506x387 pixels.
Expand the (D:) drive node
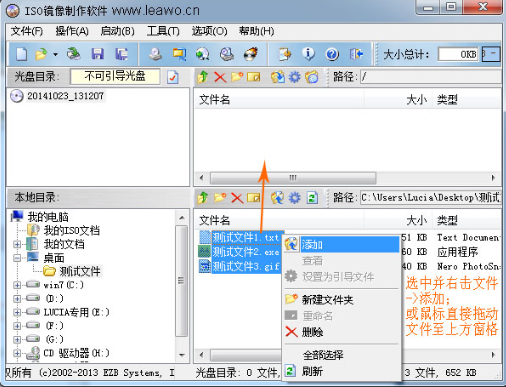(17, 298)
